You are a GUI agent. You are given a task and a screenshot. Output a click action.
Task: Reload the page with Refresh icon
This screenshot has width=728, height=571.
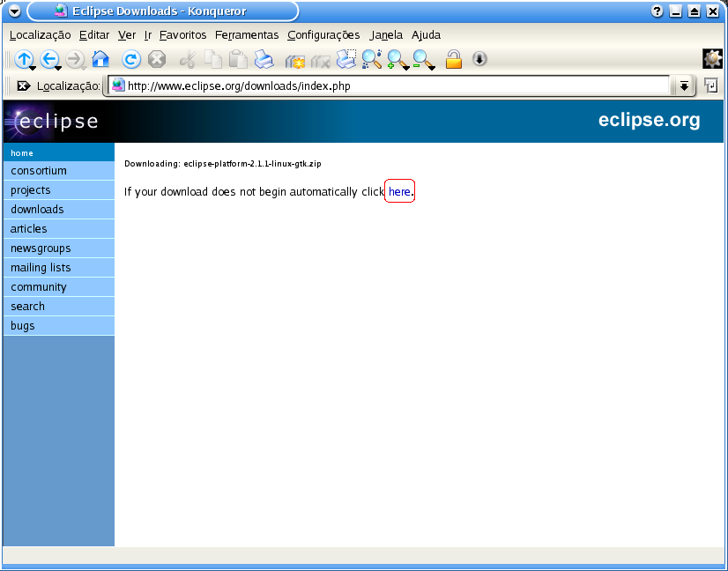[131, 59]
